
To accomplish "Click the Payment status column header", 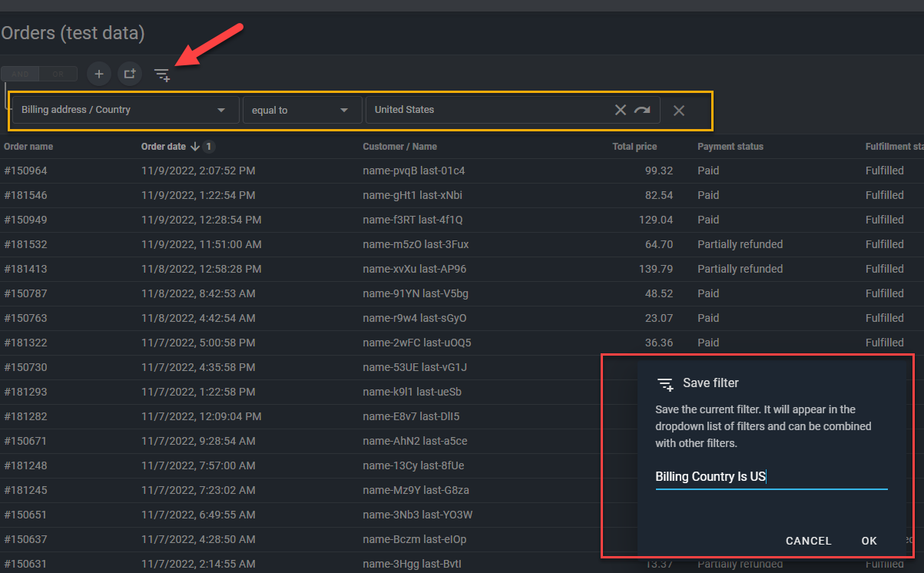I will tap(730, 147).
